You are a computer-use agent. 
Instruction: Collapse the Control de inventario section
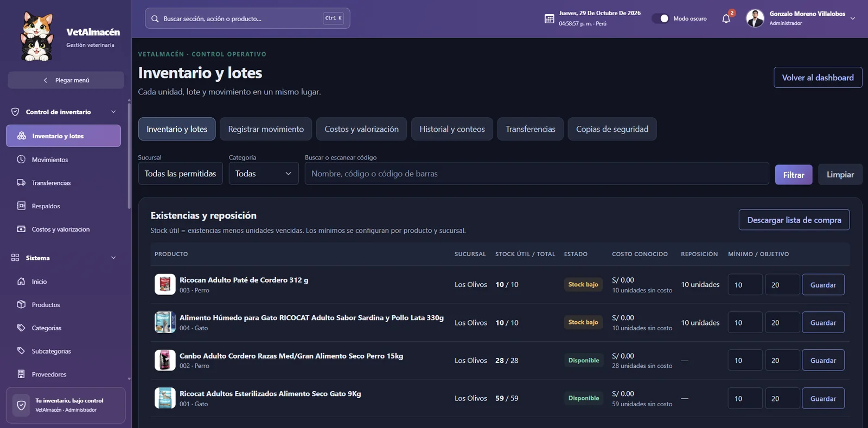[113, 112]
